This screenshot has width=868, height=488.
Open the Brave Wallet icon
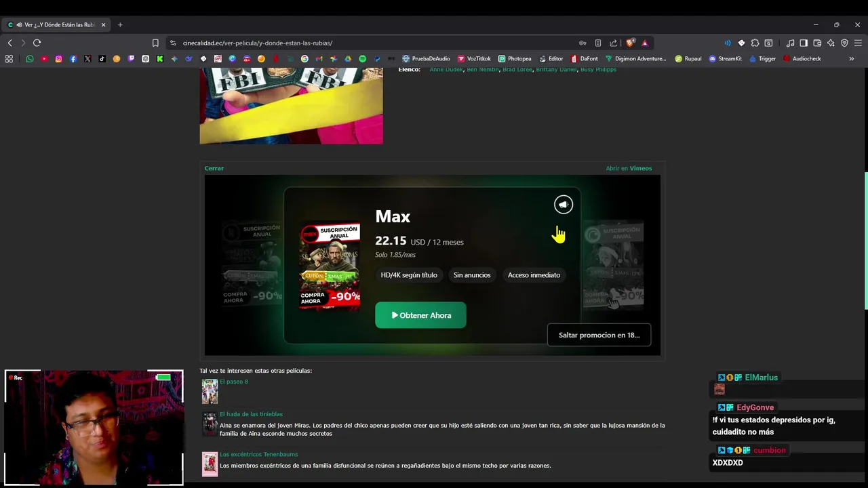point(817,43)
